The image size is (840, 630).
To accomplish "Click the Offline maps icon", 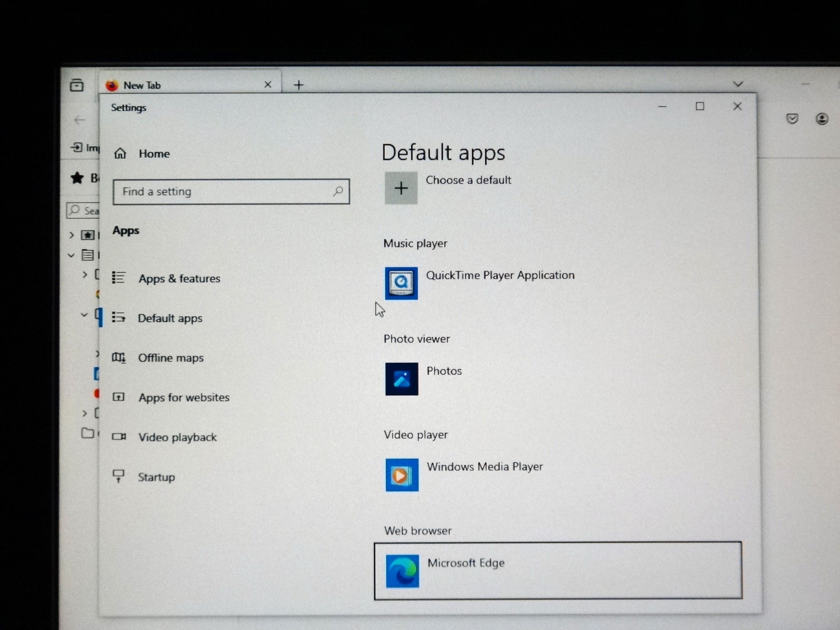I will [119, 357].
